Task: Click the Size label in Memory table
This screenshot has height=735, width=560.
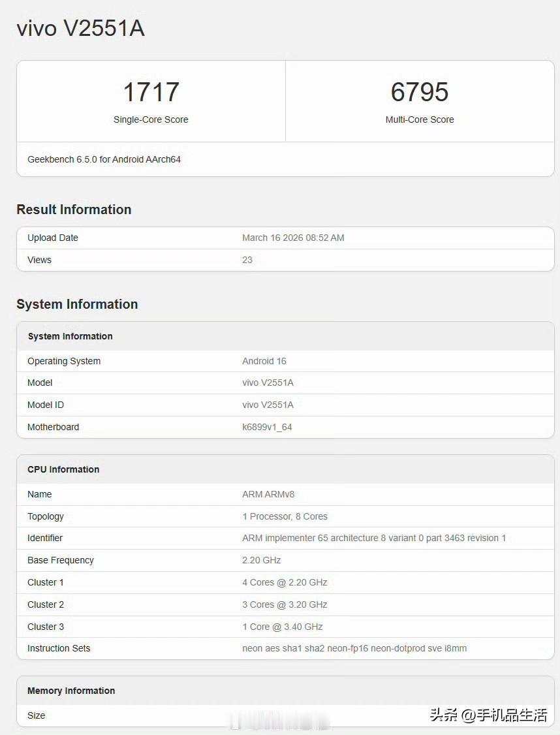Action: 36,715
